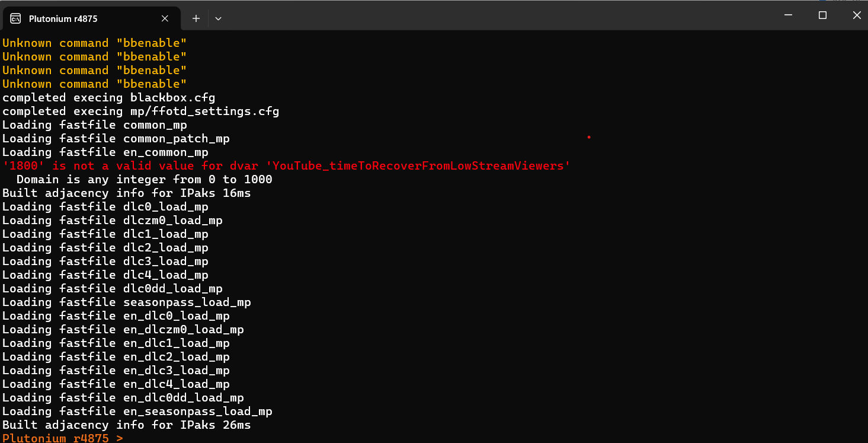Click 'Loading fastfile dlc4_load_mp' line

tap(105, 275)
